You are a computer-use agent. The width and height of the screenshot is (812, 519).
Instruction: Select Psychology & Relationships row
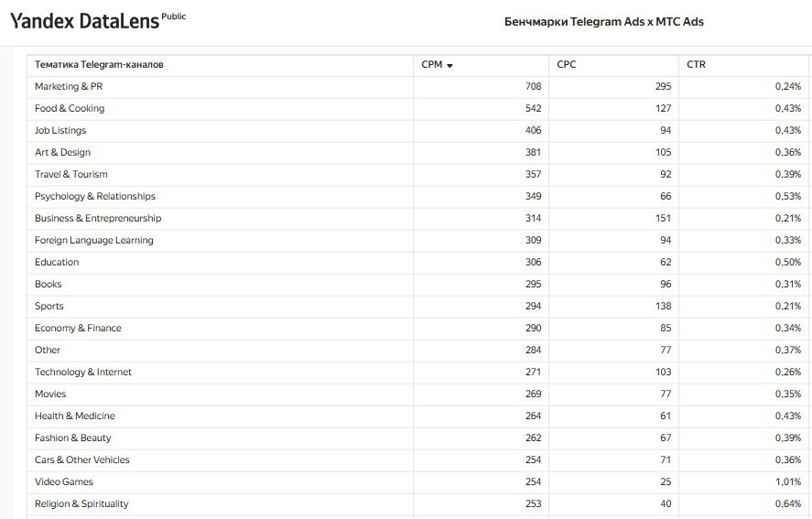[419, 196]
